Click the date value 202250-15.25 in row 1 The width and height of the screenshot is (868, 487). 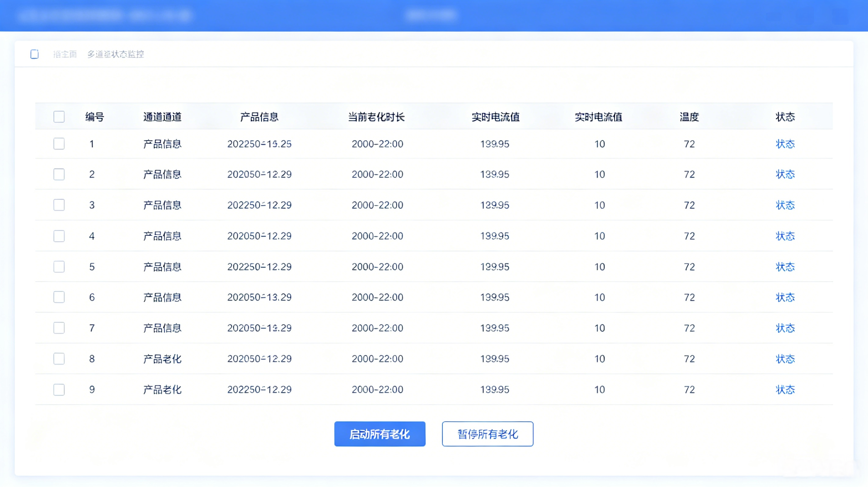259,144
